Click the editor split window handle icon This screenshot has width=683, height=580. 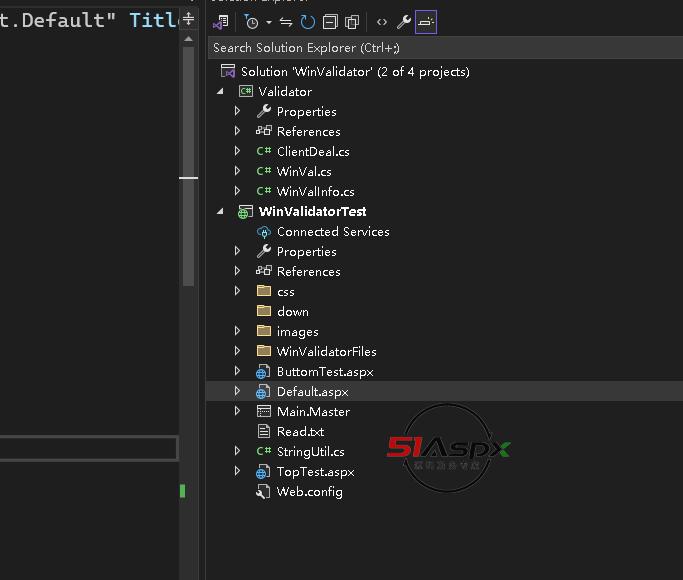pos(188,19)
